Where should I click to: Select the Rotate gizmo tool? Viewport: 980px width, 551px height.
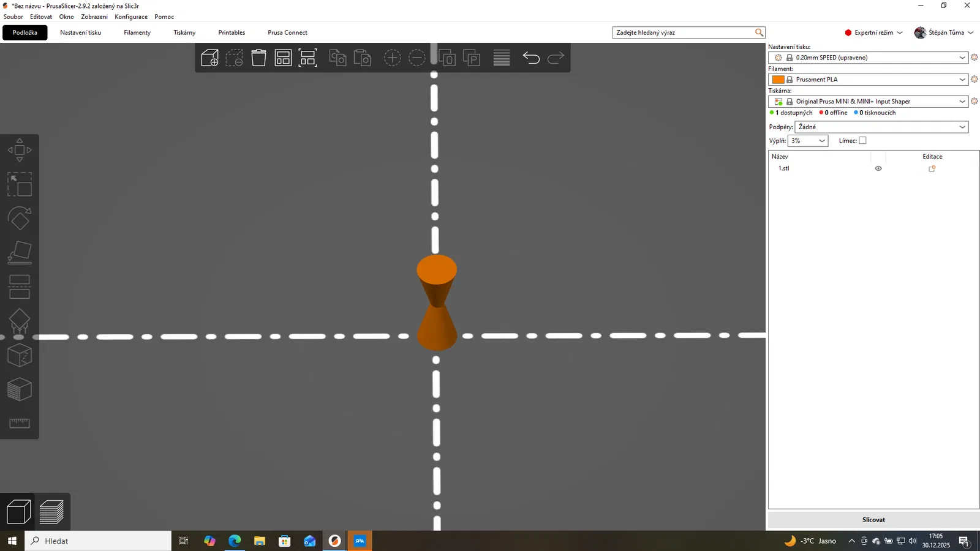point(20,219)
